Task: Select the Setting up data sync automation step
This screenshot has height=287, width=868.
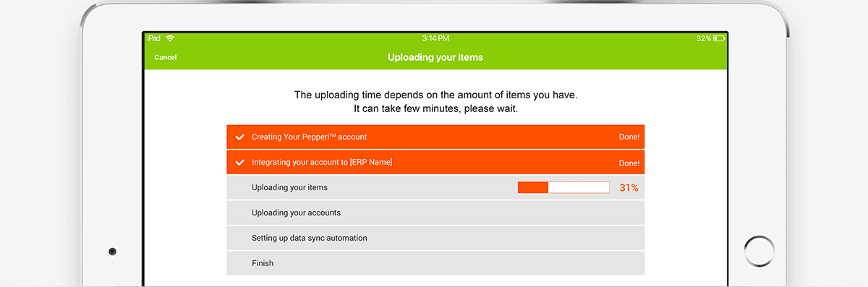Action: tap(435, 238)
